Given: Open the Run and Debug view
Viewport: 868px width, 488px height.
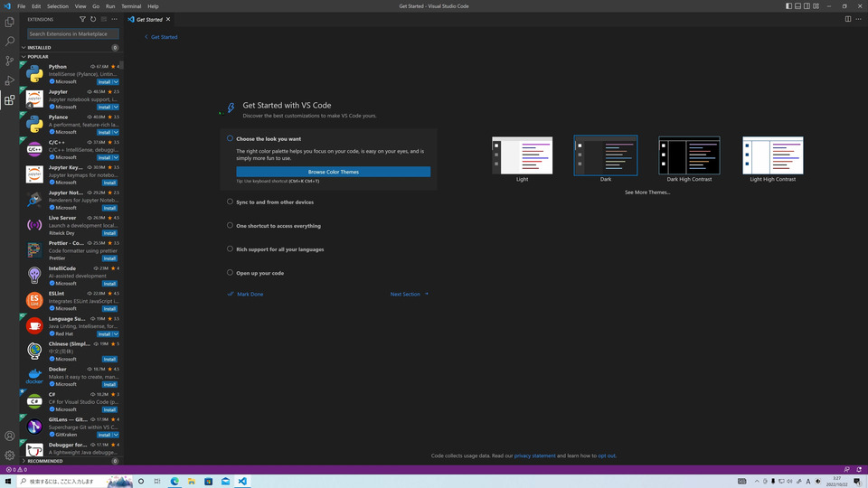Looking at the screenshot, I should tap(9, 80).
